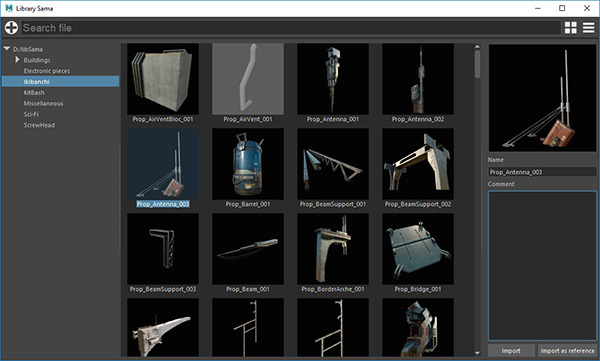This screenshot has height=361, width=600.
Task: Select the Miscellaneous folder
Action: pos(43,103)
